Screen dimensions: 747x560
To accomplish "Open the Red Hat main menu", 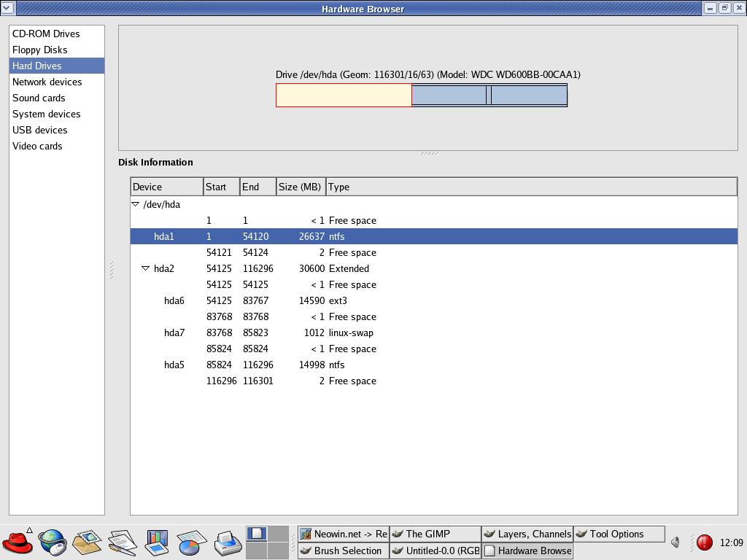I will (x=18, y=542).
